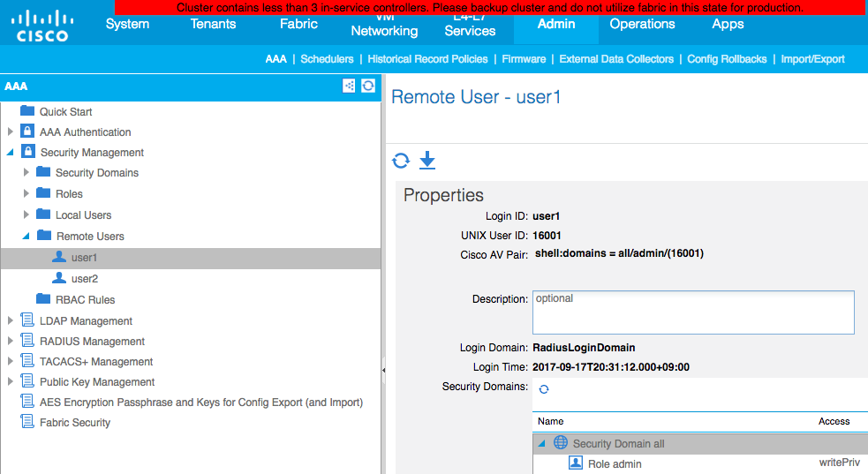868x474 pixels.
Task: Click the Roles folder icon
Action: tap(43, 193)
